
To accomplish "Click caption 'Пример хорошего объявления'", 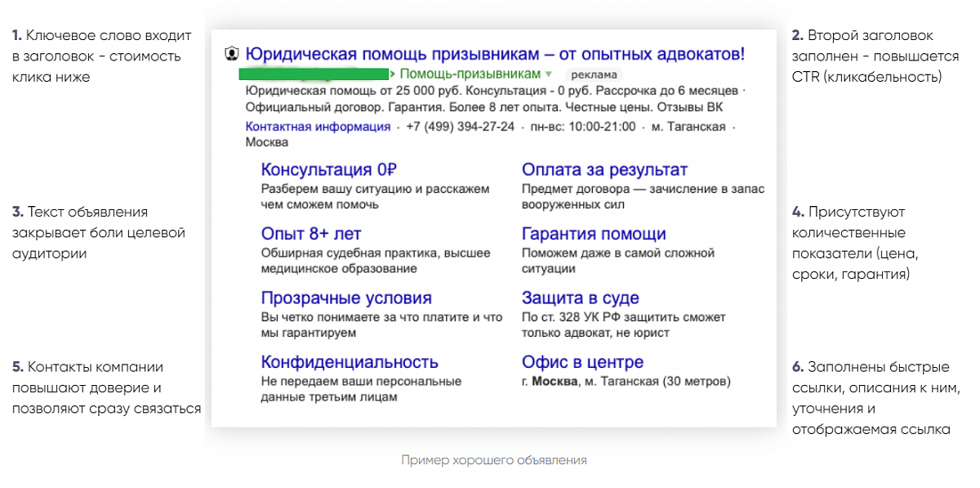I will 493,460.
